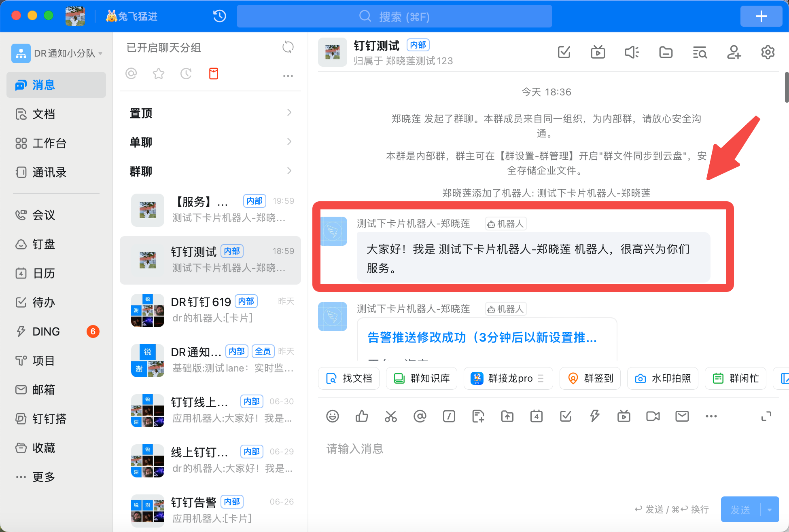Click the 找文档 shortcut button
The height and width of the screenshot is (532, 789).
349,378
